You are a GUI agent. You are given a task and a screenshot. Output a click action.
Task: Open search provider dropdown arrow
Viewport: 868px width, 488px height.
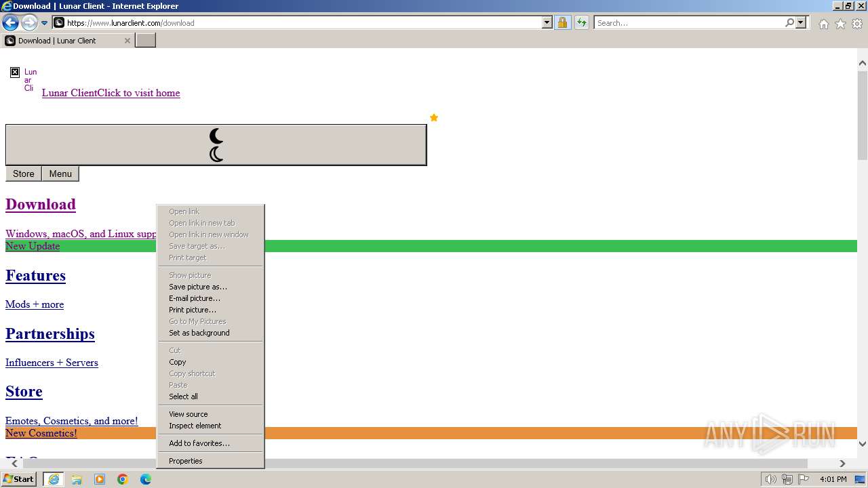[801, 23]
